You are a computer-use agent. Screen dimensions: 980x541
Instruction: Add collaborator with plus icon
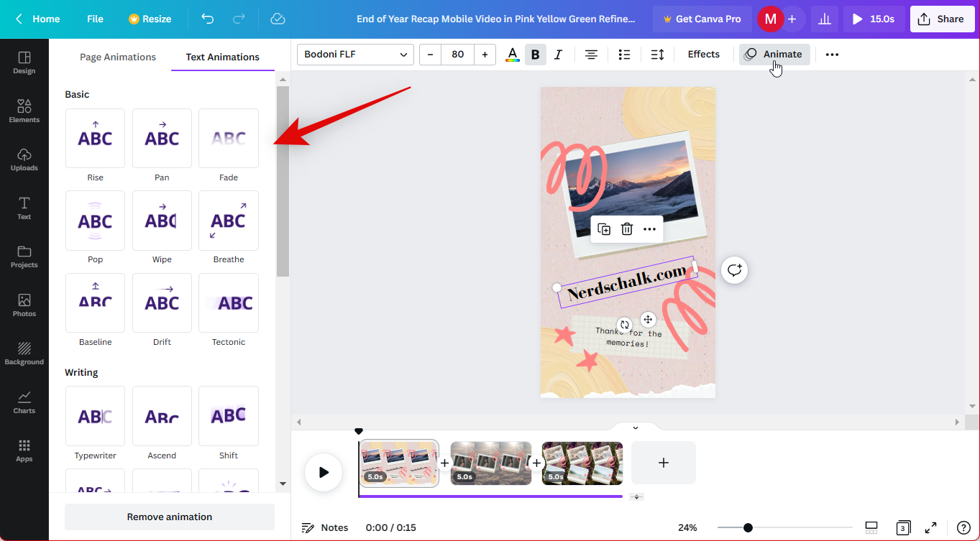[x=792, y=19]
